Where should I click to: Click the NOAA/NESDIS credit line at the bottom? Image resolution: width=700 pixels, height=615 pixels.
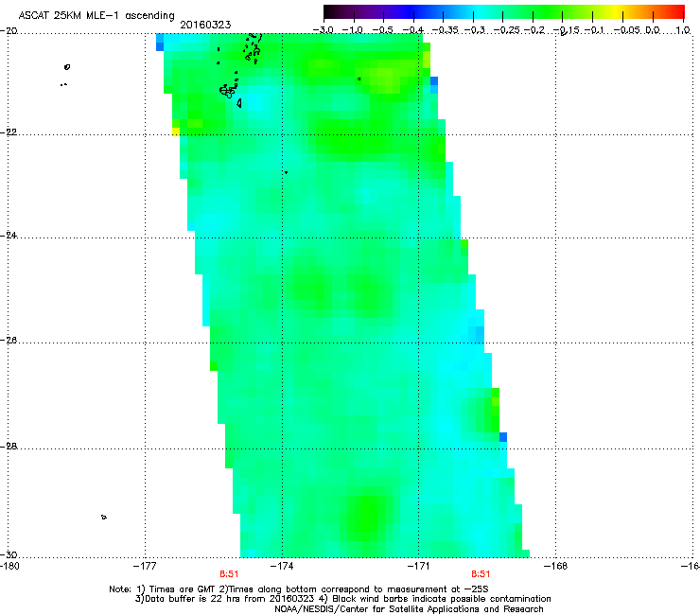[409, 609]
